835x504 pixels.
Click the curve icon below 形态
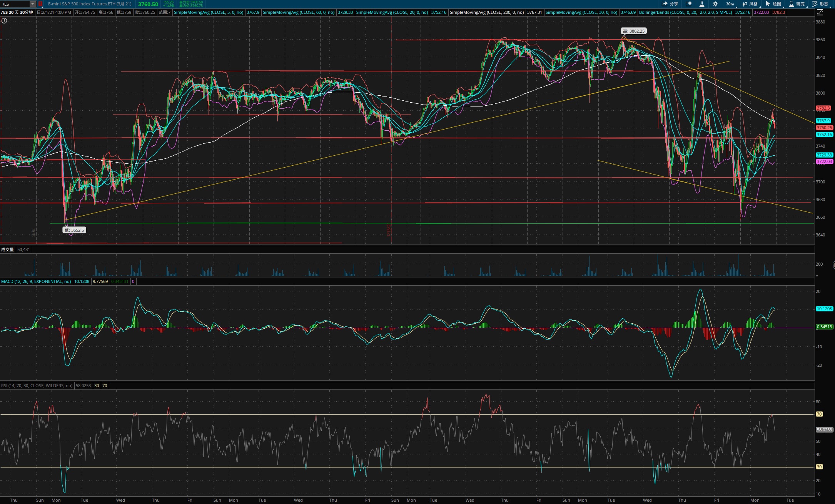pos(820,12)
